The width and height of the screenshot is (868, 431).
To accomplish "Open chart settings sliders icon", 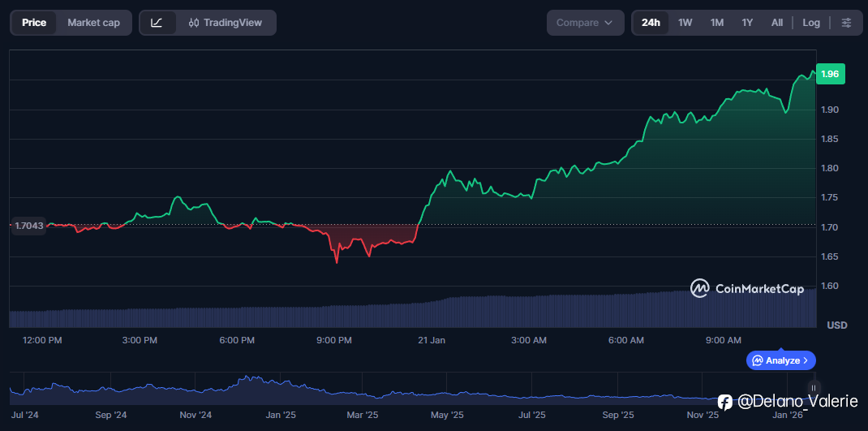I will (x=846, y=23).
